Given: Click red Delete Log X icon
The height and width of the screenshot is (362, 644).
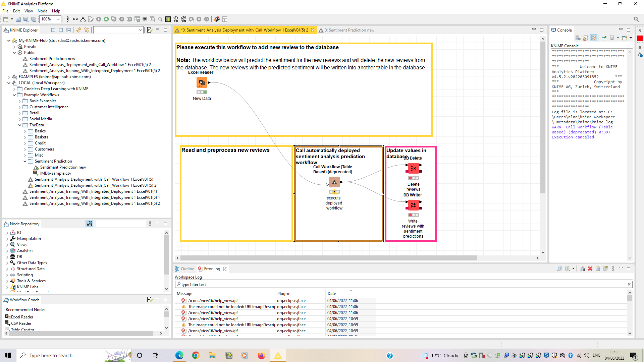Looking at the screenshot, I should click(590, 268).
